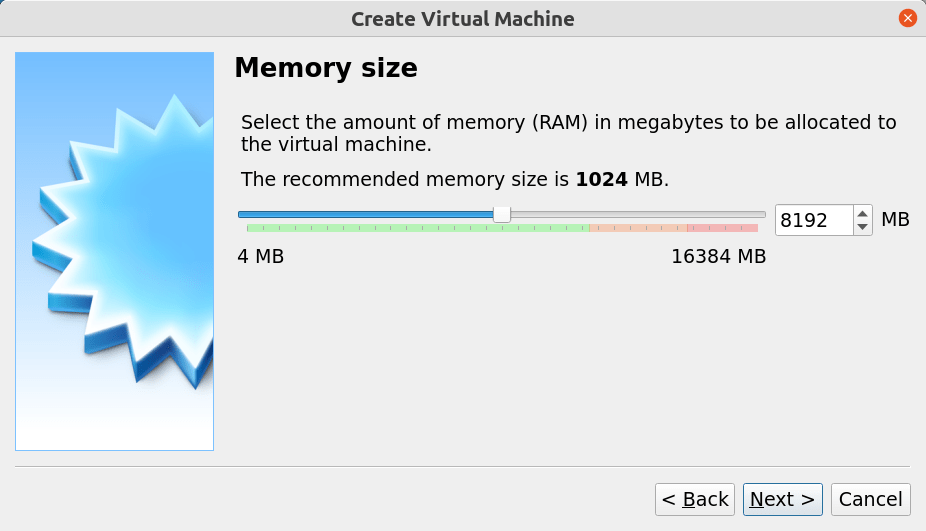Click the Create Virtual Machine title bar
This screenshot has height=531, width=926.
462,19
